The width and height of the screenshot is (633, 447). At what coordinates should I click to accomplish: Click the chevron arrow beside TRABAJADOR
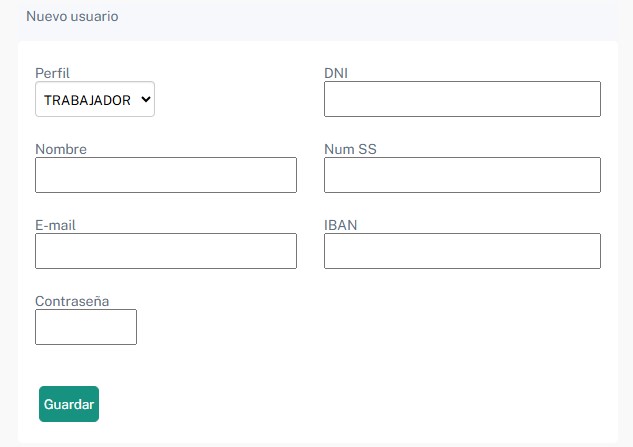click(146, 99)
